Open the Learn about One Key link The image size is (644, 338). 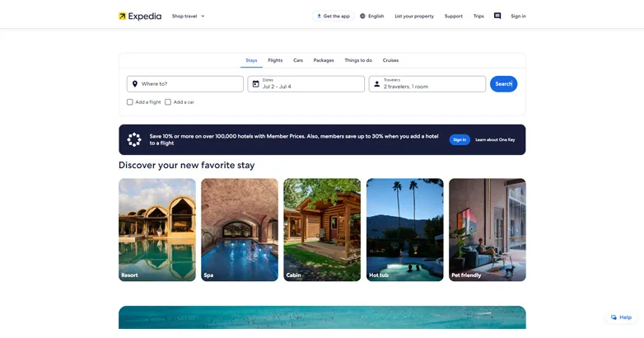click(x=495, y=140)
